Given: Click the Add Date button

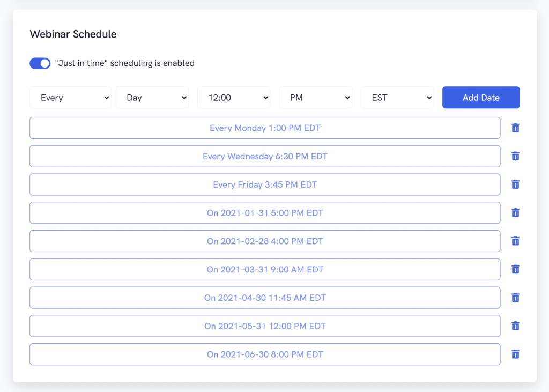Looking at the screenshot, I should click(x=481, y=98).
